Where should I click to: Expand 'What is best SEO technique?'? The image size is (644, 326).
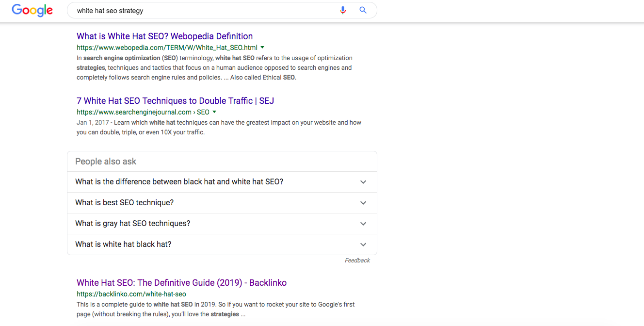tap(222, 203)
